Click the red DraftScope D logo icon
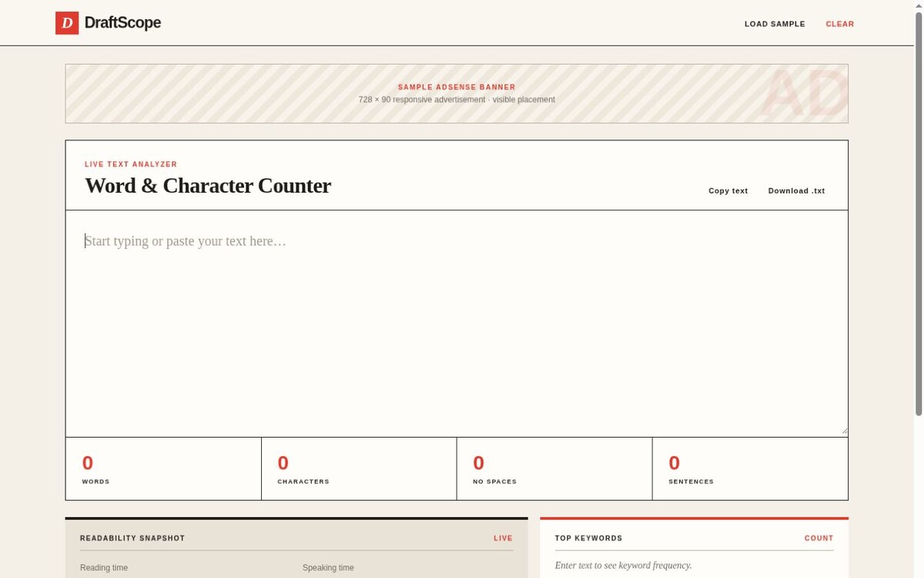Viewport: 924px width, 578px height. (x=67, y=23)
